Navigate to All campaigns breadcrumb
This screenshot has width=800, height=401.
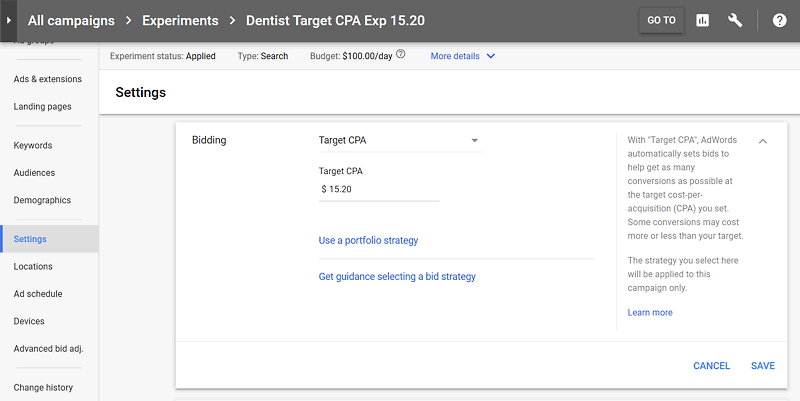point(71,20)
